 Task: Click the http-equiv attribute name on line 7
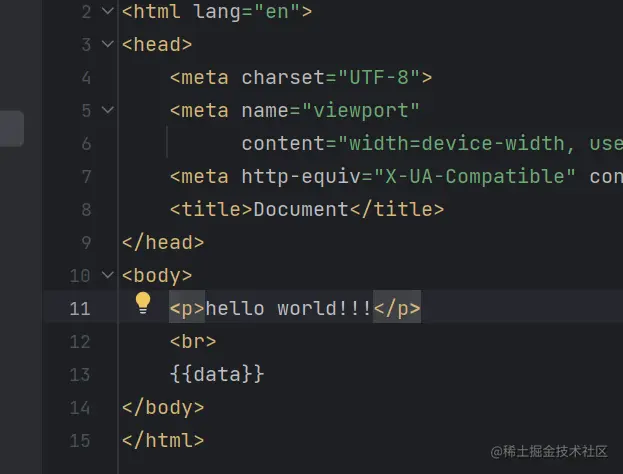point(301,176)
